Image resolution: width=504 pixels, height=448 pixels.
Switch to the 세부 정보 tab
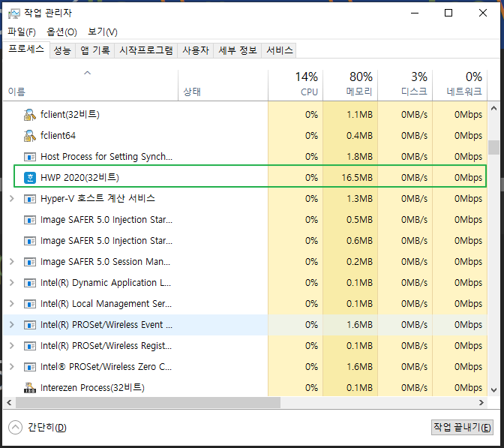click(238, 50)
